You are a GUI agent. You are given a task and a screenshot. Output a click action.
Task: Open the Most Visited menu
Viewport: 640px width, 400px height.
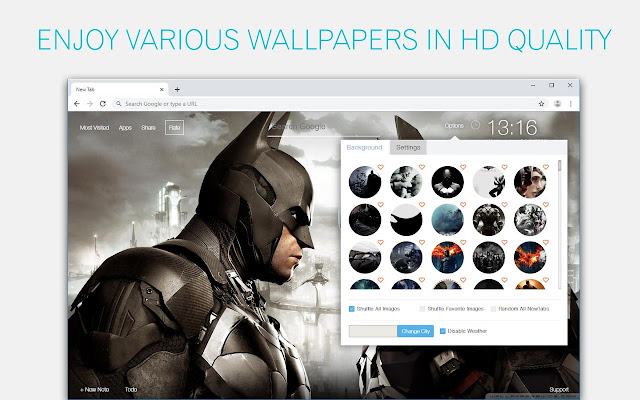tap(94, 128)
